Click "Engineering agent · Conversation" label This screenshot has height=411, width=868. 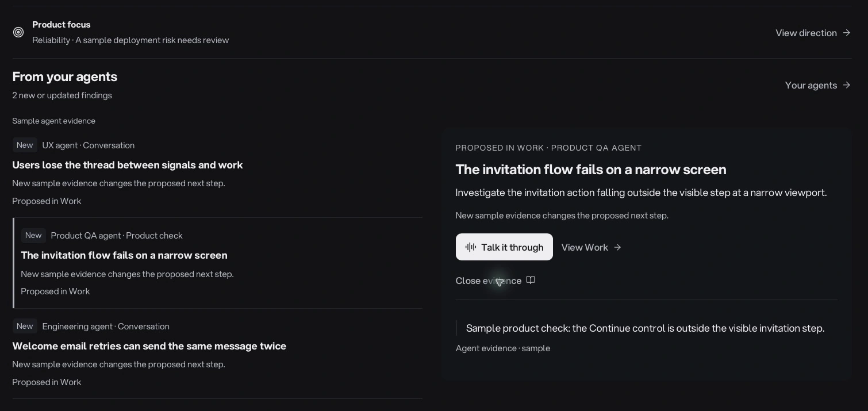click(x=106, y=327)
